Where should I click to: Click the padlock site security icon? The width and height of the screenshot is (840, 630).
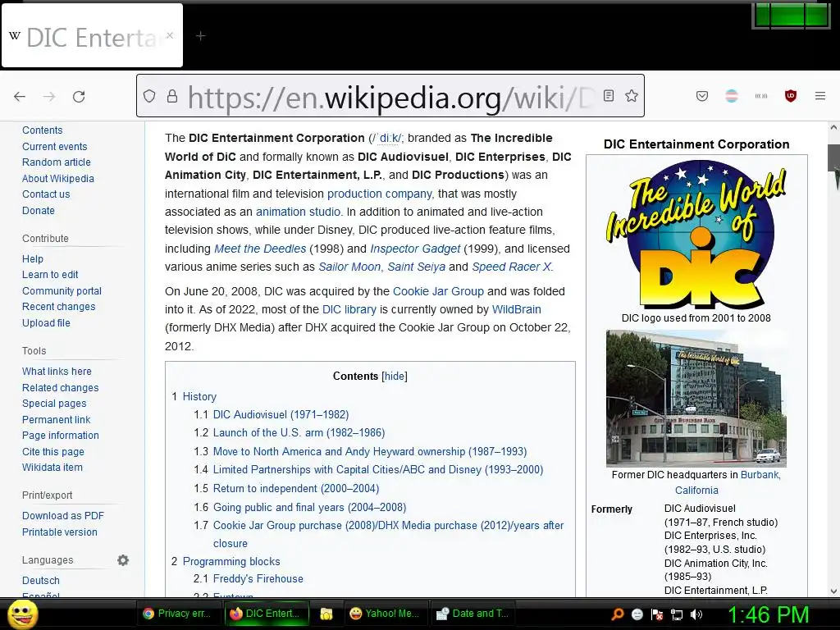[x=172, y=96]
